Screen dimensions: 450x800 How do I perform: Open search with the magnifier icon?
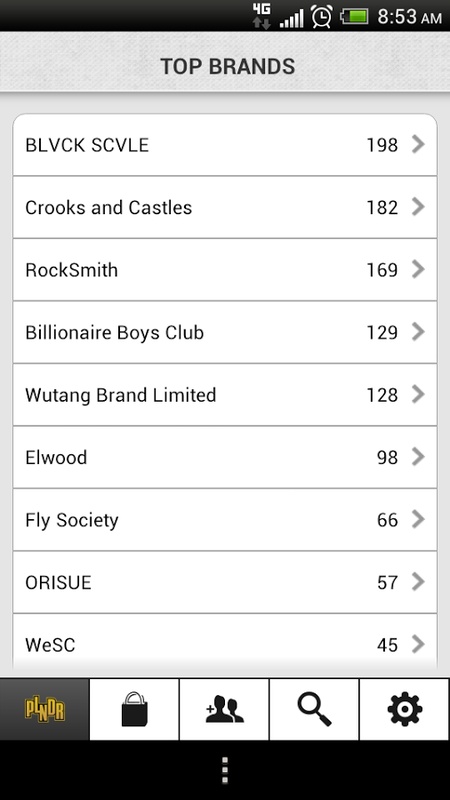(314, 709)
